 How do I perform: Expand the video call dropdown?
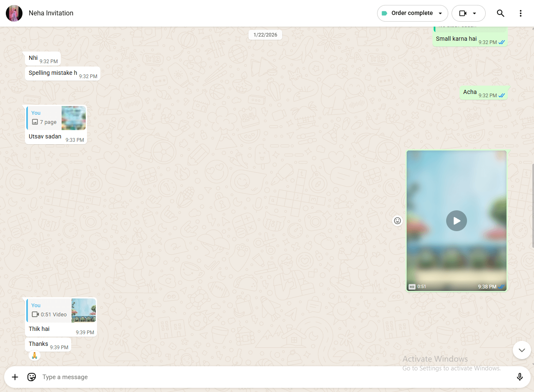468,13
